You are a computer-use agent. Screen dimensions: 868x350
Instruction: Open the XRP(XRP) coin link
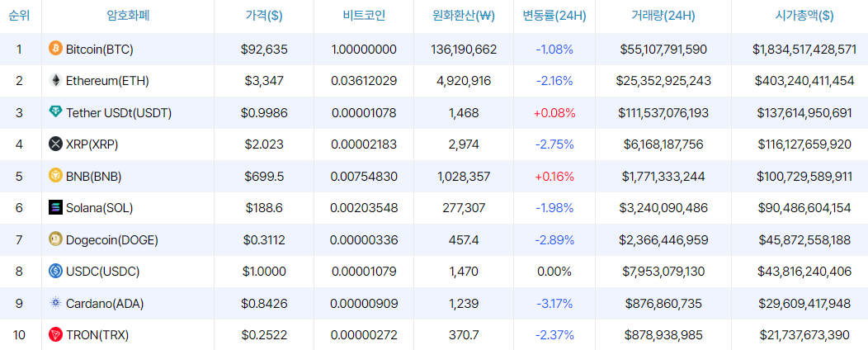click(x=92, y=144)
